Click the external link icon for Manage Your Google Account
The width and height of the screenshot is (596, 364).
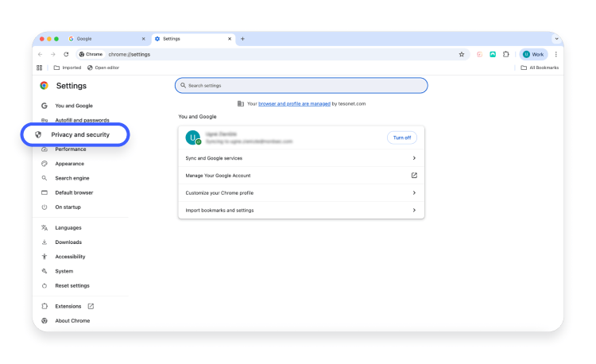click(x=414, y=175)
